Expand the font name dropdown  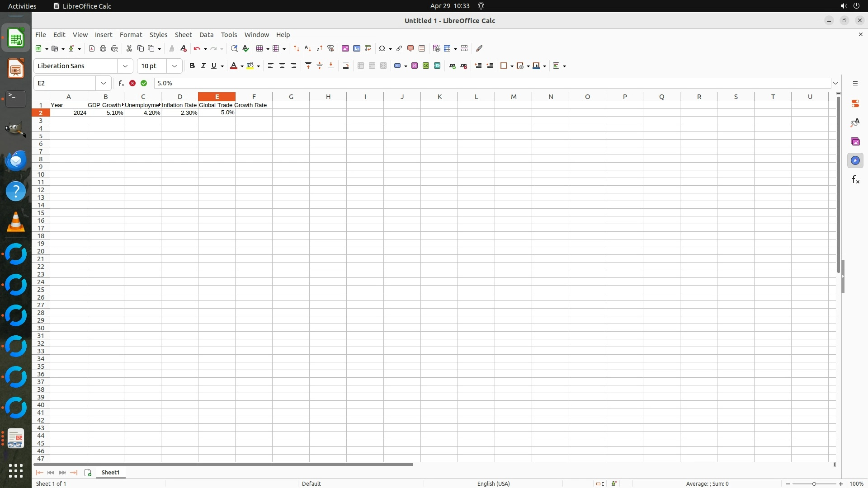125,66
